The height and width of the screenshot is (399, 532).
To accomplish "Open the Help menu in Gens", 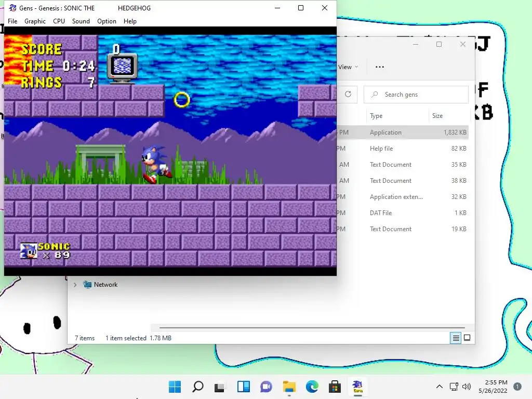I will pos(130,21).
